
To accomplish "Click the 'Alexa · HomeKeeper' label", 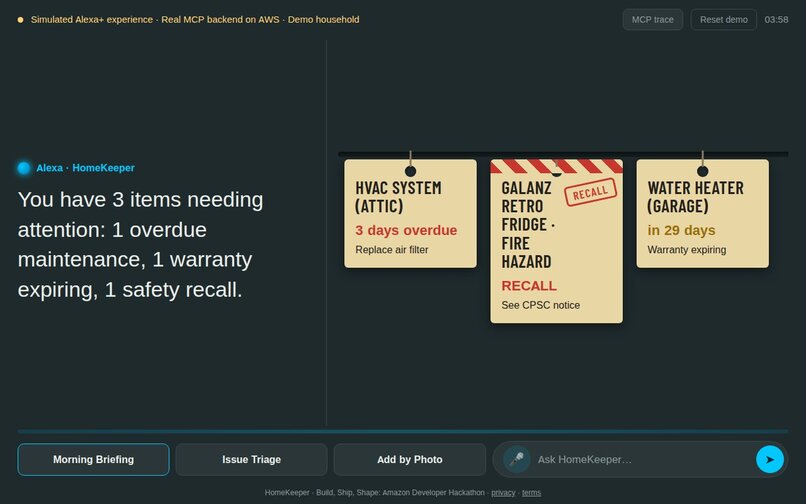I will [85, 168].
